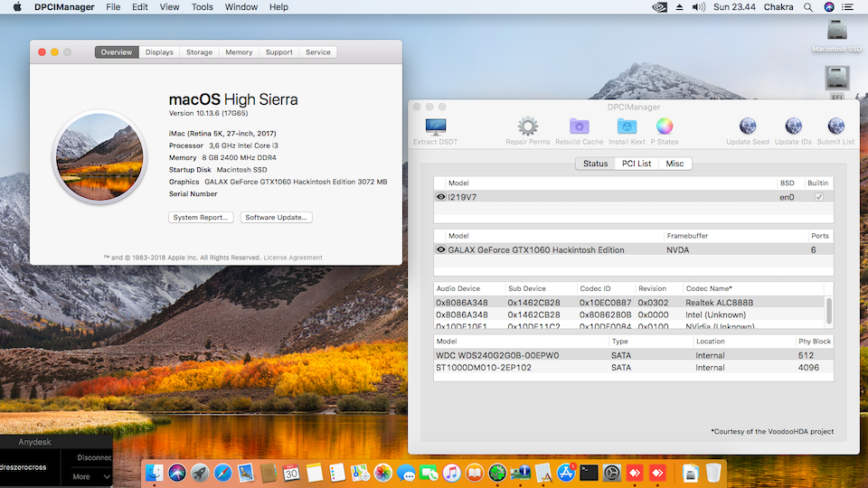Click the Install Kext icon
Image resolution: width=868 pixels, height=488 pixels.
627,127
